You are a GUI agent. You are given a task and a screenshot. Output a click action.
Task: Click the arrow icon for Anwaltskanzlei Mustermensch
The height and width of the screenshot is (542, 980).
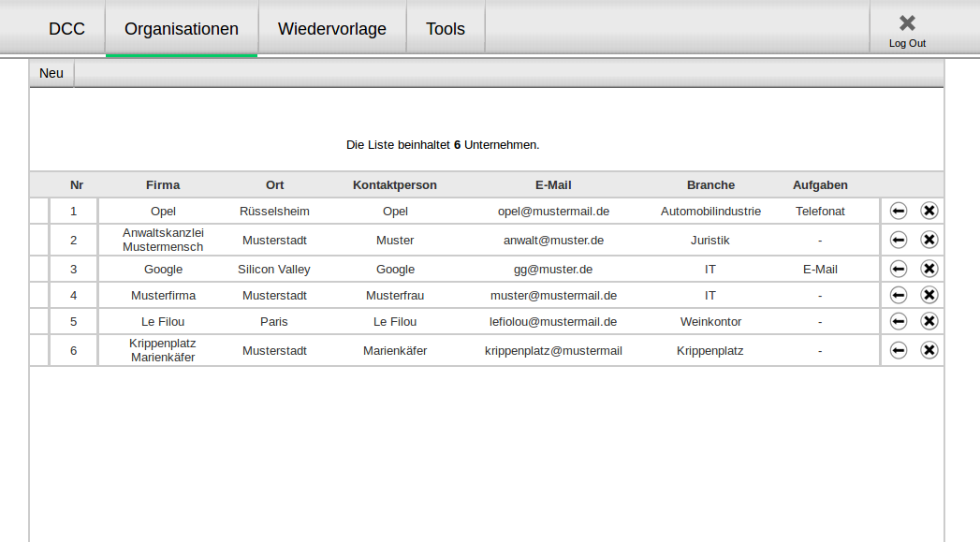(898, 240)
